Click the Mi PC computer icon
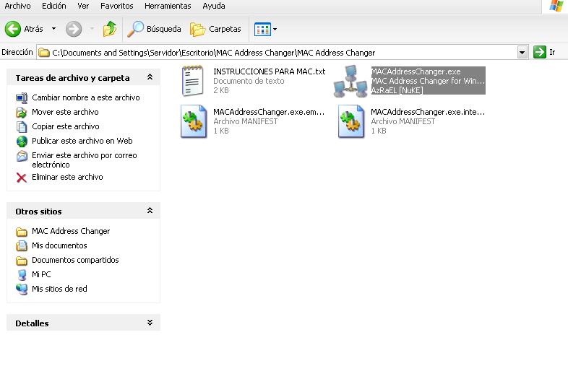This screenshot has width=568, height=392. tap(22, 275)
